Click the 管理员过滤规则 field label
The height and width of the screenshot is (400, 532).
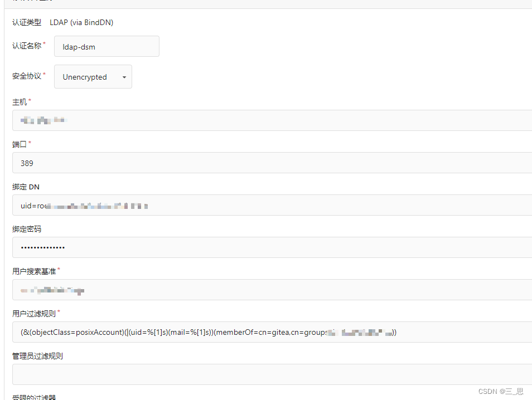[x=37, y=356]
